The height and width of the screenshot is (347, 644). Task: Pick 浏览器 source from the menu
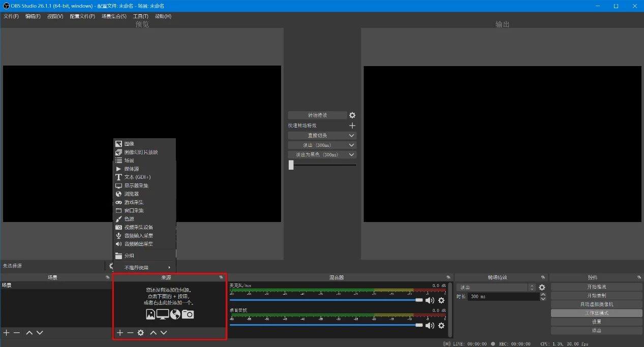[x=144, y=194]
